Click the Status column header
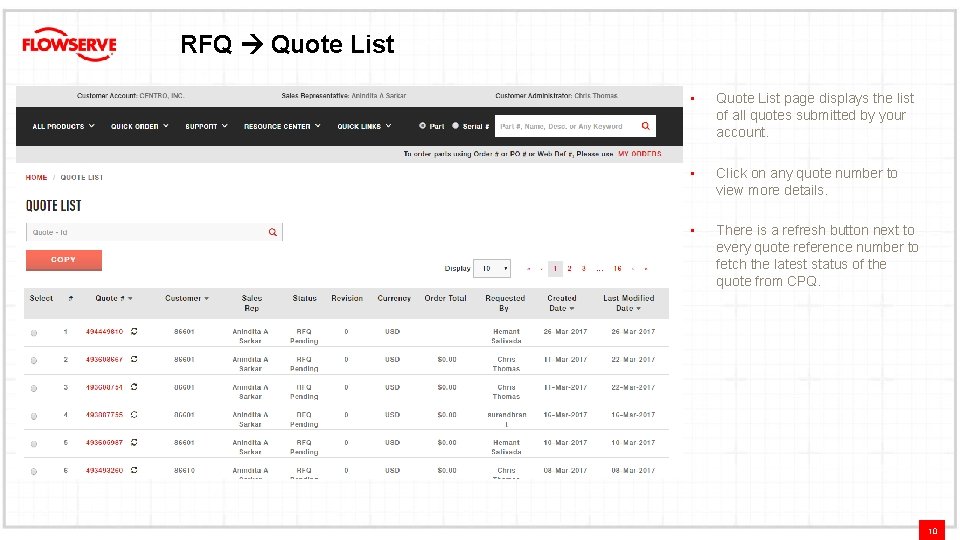This screenshot has width=960, height=540. 304,298
